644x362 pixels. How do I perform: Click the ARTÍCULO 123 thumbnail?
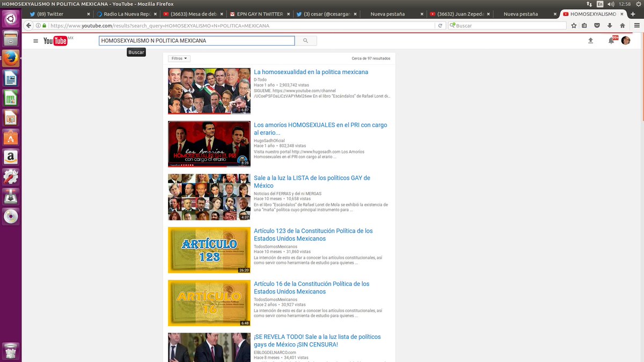(209, 250)
